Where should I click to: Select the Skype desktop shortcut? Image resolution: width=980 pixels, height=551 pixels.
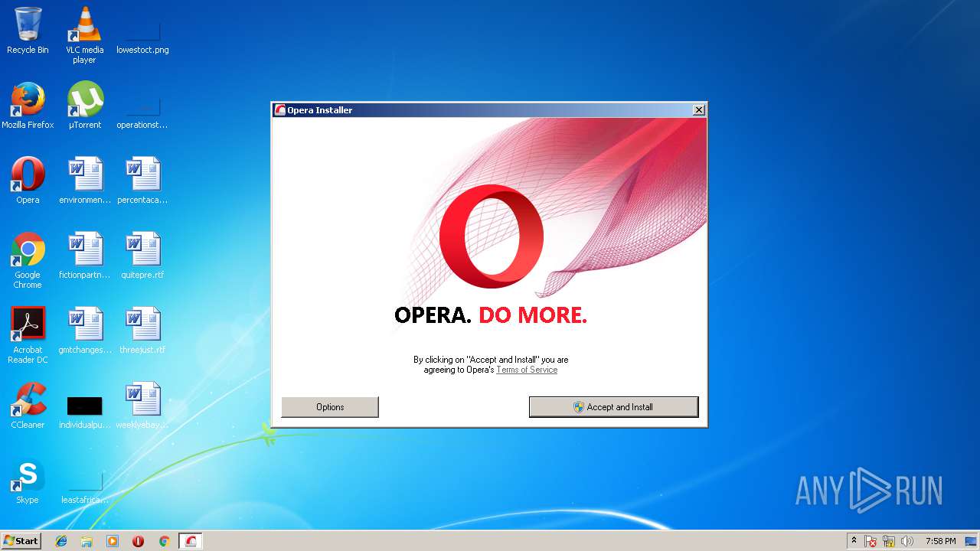(x=28, y=481)
